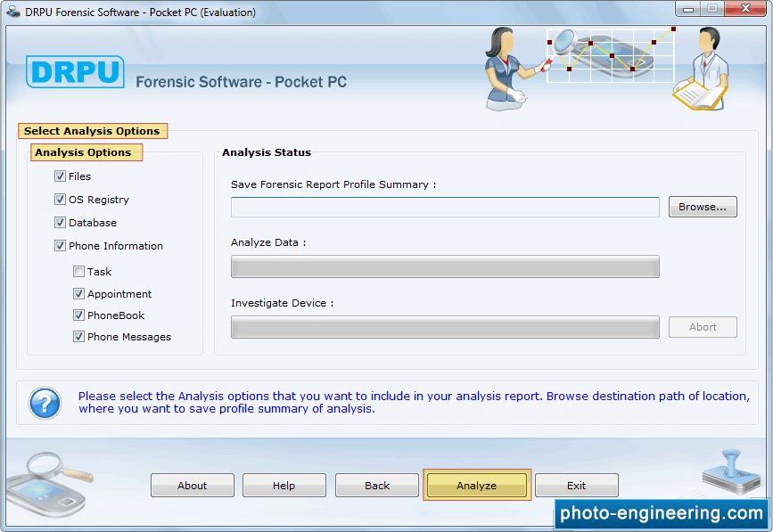Uncheck the Database checkbox
The width and height of the screenshot is (773, 532).
coord(60,222)
